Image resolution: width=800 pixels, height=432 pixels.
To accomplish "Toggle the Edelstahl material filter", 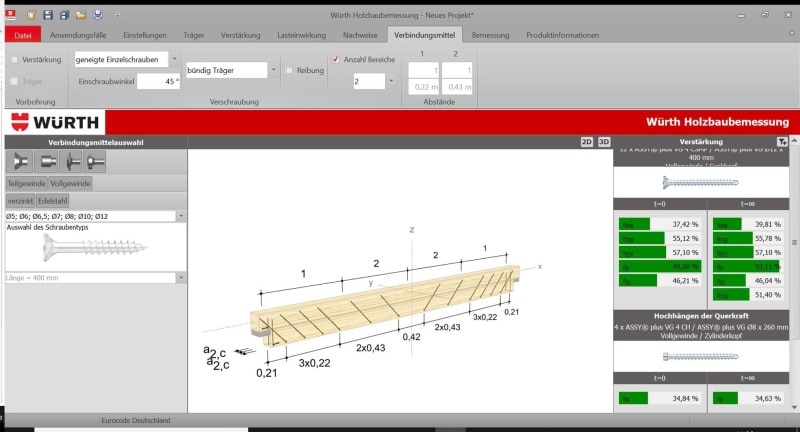I will coord(53,201).
